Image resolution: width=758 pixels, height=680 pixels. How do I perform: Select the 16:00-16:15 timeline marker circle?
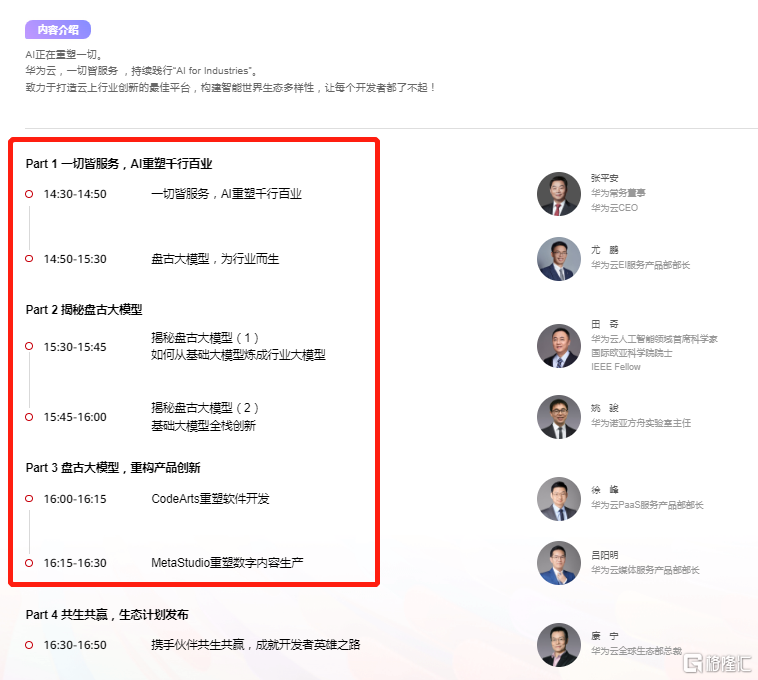tap(29, 498)
